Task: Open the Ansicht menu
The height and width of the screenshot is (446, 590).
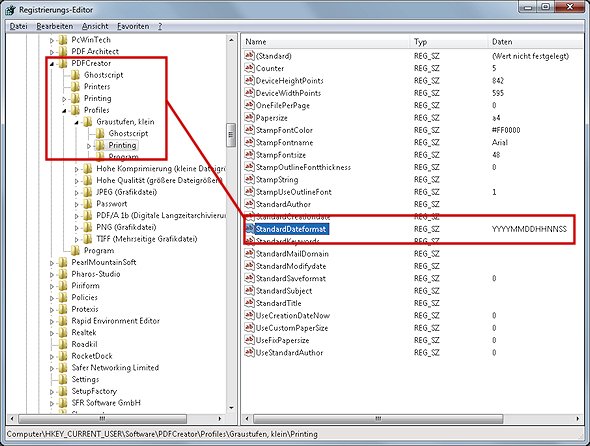Action: click(95, 26)
